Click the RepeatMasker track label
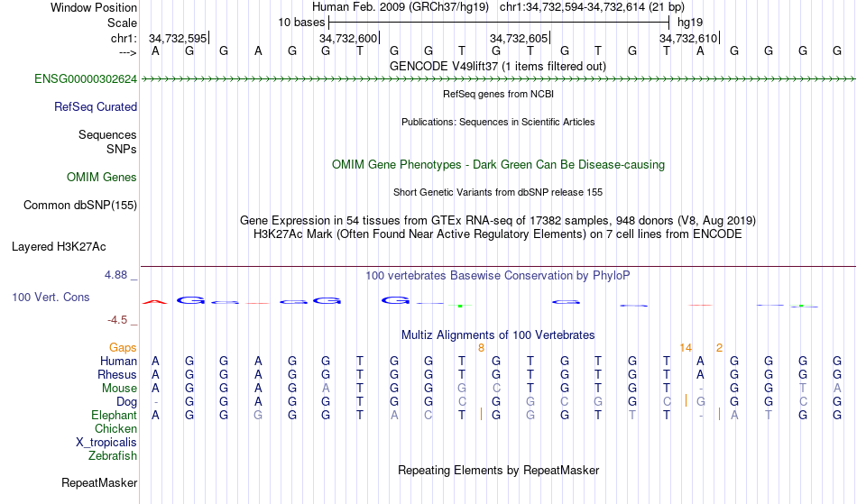Viewport: 857px width, 504px height. pyautogui.click(x=99, y=482)
